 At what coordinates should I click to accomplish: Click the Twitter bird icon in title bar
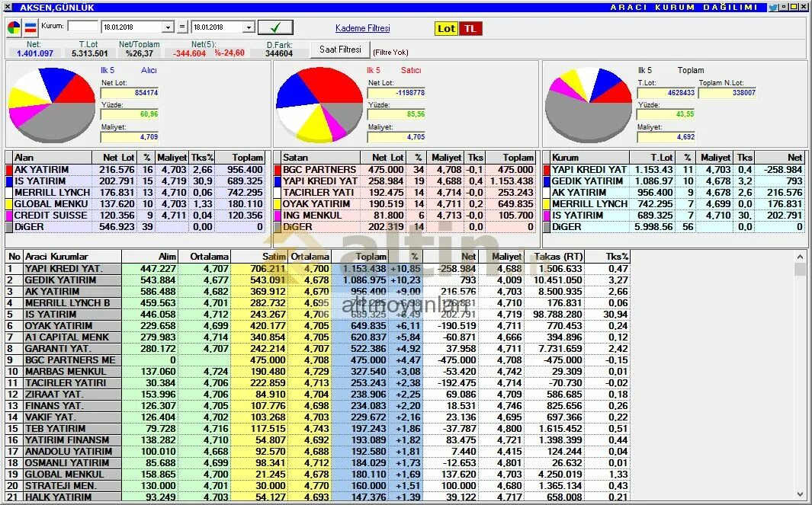pos(774,8)
